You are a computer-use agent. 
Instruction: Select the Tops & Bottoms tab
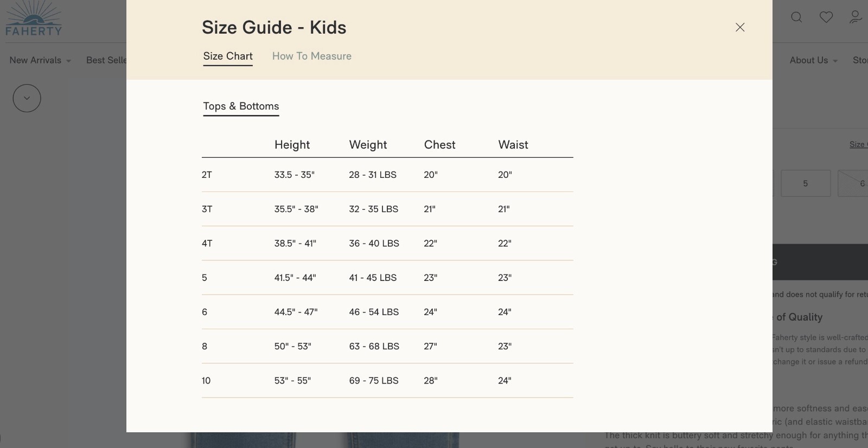(241, 106)
